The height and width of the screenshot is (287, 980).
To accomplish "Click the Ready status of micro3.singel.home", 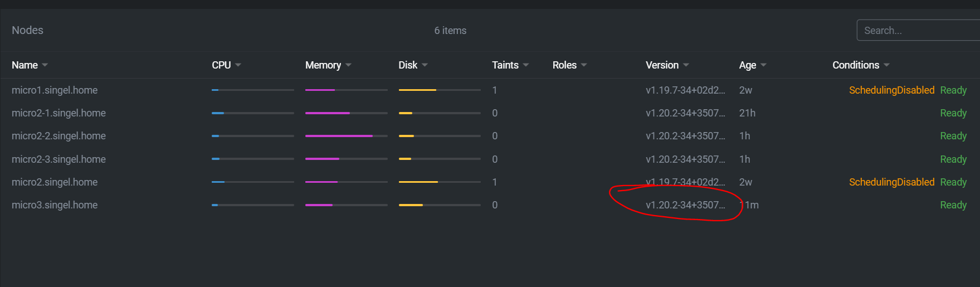I will [x=953, y=205].
